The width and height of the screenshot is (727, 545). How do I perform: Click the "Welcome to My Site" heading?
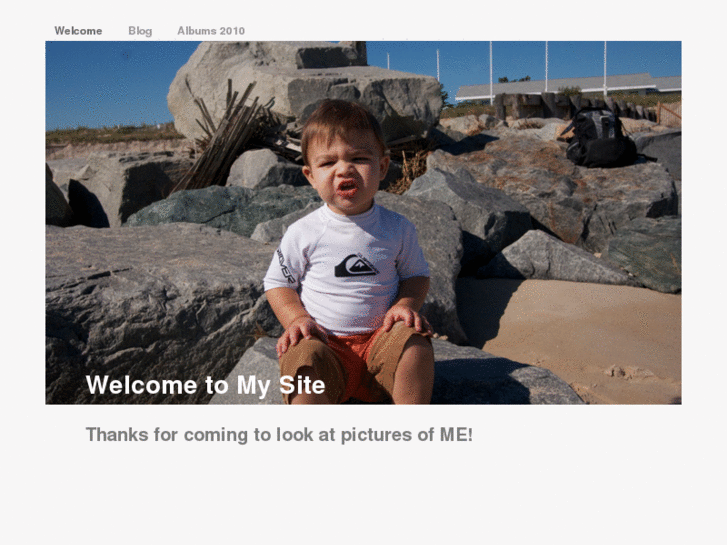[205, 385]
